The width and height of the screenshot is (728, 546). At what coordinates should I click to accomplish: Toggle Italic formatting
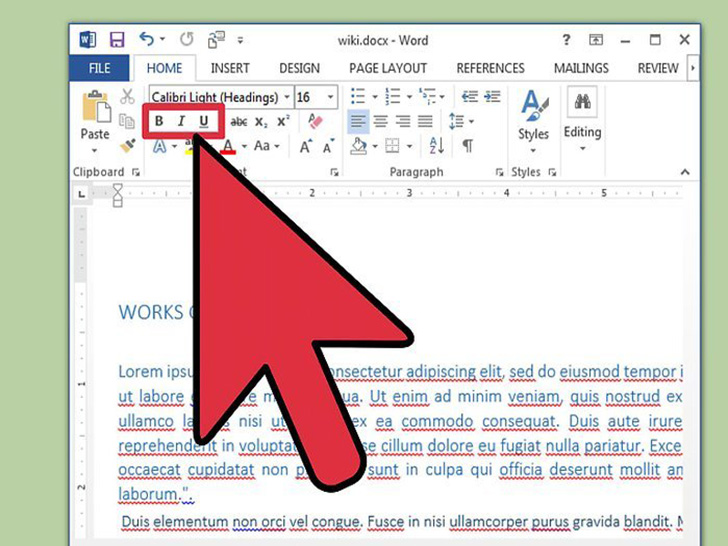point(181,121)
